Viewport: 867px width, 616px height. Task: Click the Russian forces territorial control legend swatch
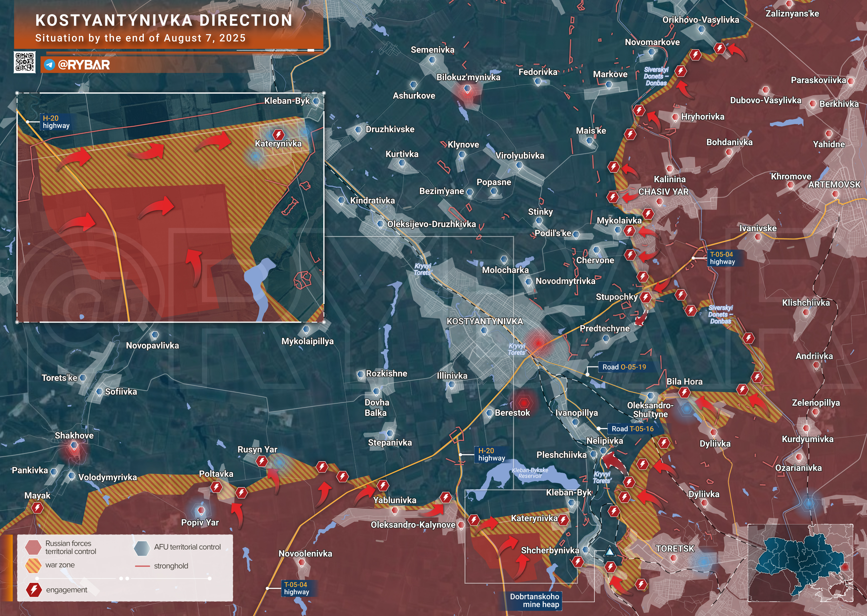tap(33, 547)
